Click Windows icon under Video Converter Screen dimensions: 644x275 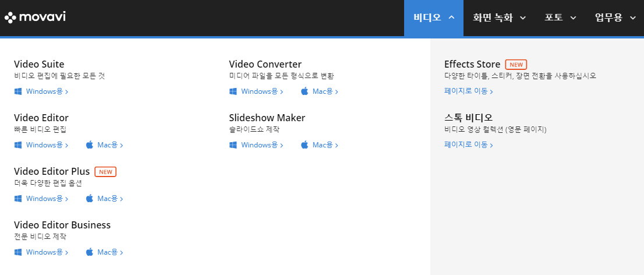coord(233,91)
